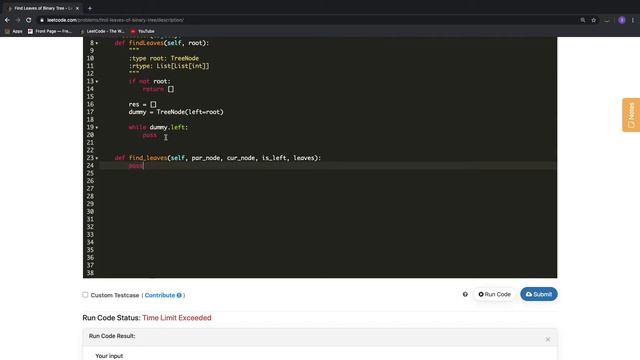Bookmark this page with the star icon

pyautogui.click(x=593, y=20)
